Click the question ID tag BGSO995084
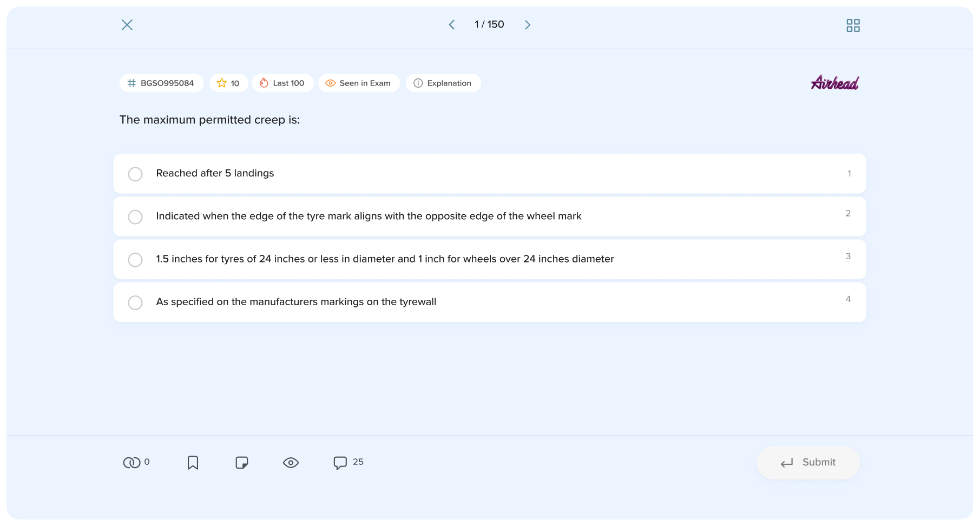This screenshot has height=526, width=980. [x=161, y=83]
